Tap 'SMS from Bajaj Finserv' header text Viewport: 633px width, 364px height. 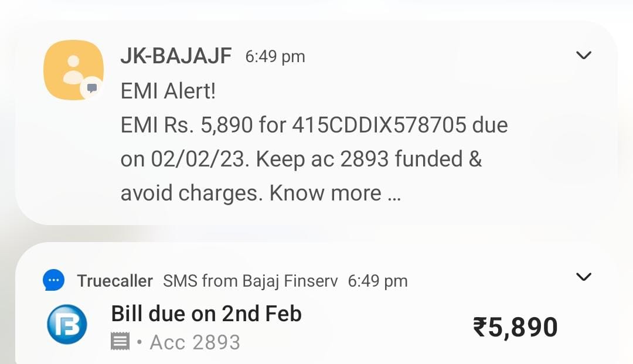(x=250, y=281)
